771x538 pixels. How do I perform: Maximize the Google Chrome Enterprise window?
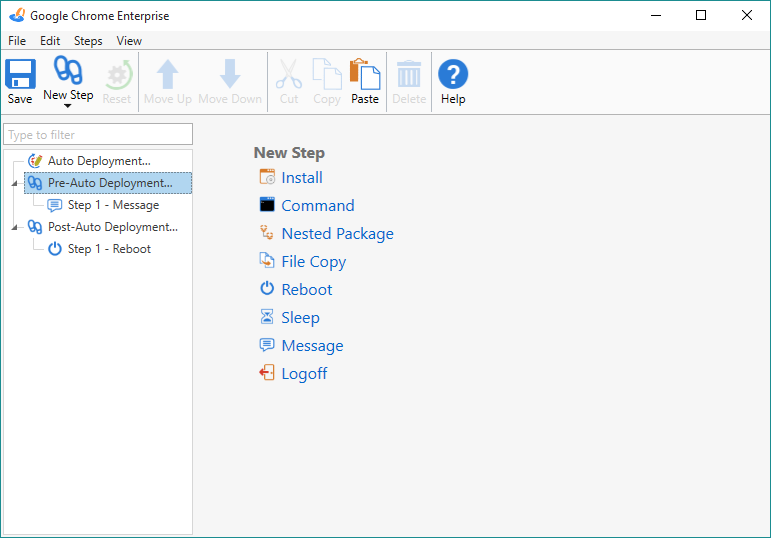[701, 15]
